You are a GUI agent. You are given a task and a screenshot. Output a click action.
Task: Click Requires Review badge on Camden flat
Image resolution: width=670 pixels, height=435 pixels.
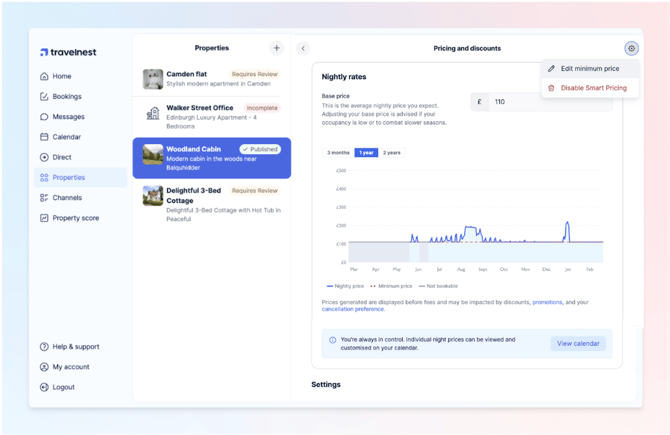(255, 74)
